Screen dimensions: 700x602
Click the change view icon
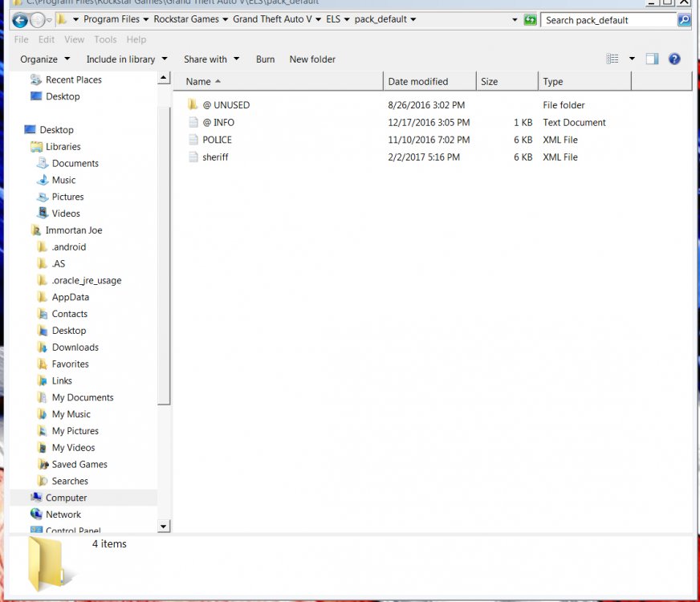(x=612, y=59)
